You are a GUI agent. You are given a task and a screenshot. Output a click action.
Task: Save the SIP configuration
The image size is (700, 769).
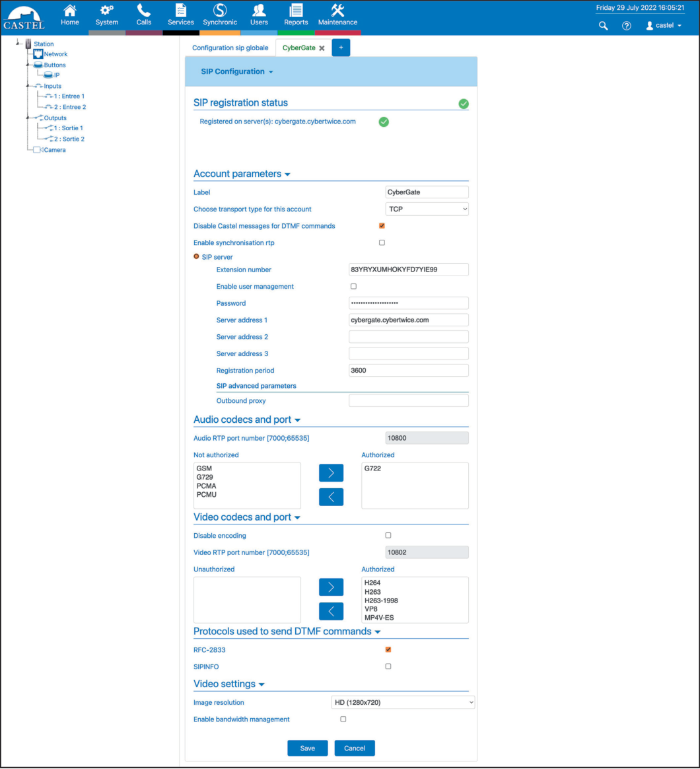click(x=307, y=748)
